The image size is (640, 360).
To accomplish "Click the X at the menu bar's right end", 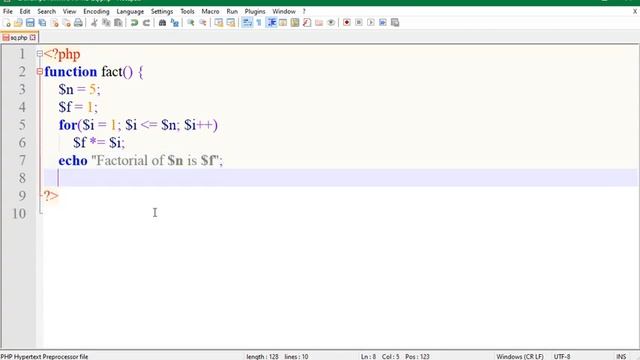I will (635, 11).
